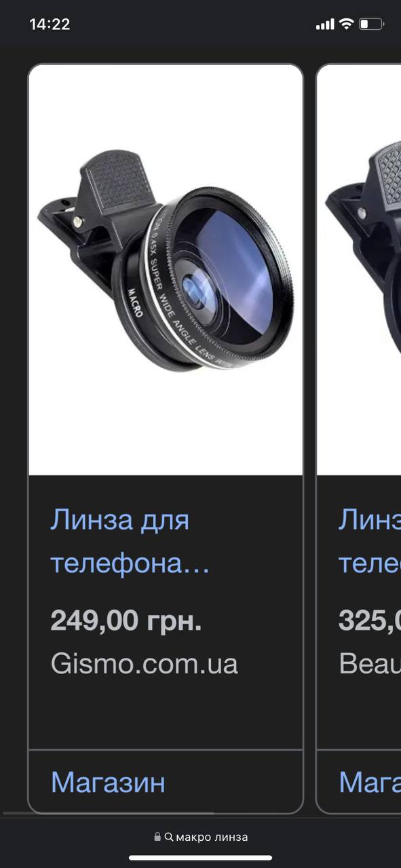Tap the Wi-Fi status icon
The image size is (401, 868).
(346, 24)
